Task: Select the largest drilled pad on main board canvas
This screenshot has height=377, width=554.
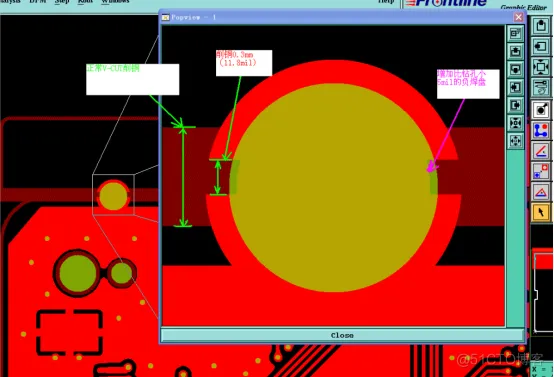Action: (78, 273)
